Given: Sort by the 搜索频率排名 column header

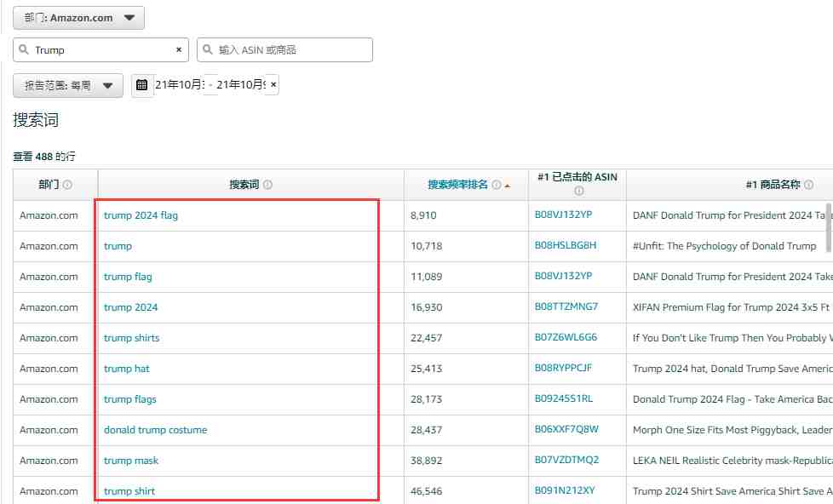Looking at the screenshot, I should (458, 185).
